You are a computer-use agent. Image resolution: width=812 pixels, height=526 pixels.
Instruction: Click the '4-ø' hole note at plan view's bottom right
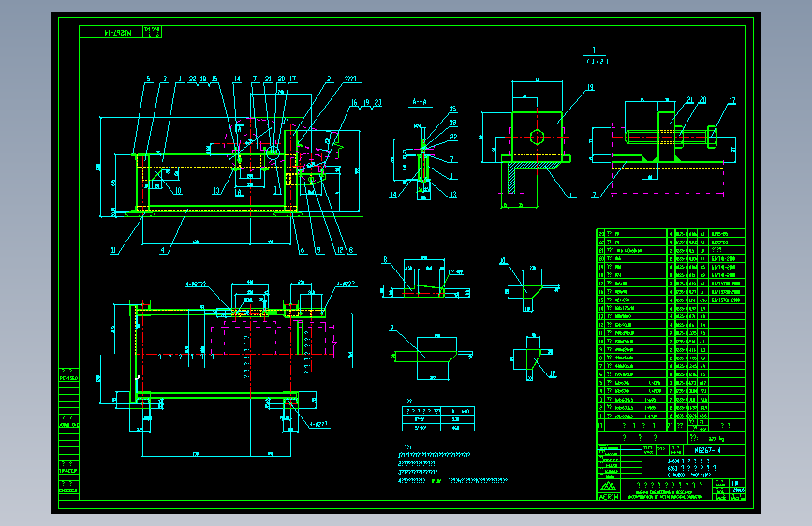pyautogui.click(x=318, y=425)
